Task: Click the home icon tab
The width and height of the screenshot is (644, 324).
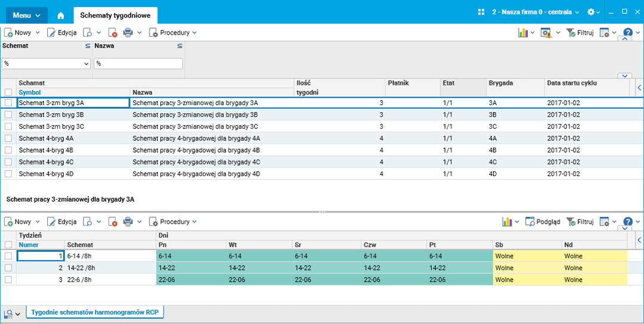Action: [60, 16]
